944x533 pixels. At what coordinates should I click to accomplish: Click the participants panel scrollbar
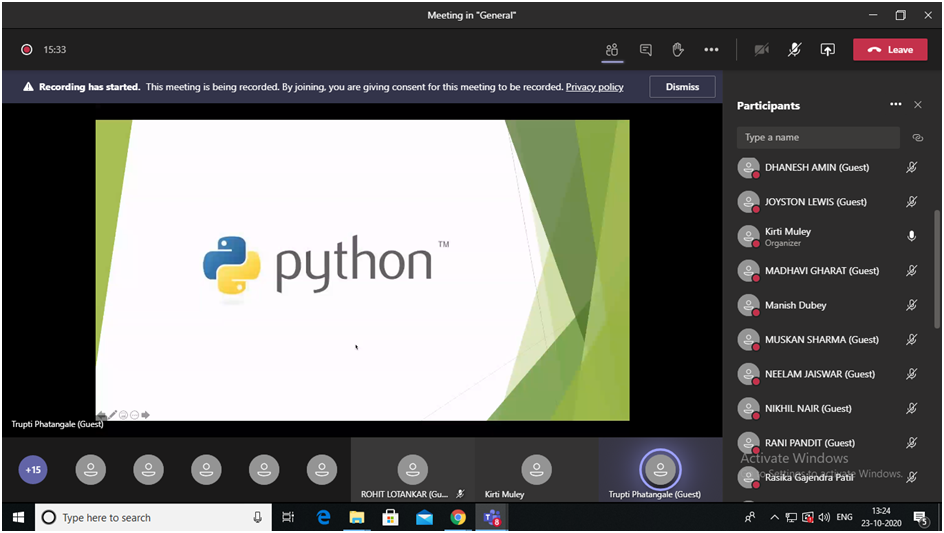pyautogui.click(x=937, y=269)
